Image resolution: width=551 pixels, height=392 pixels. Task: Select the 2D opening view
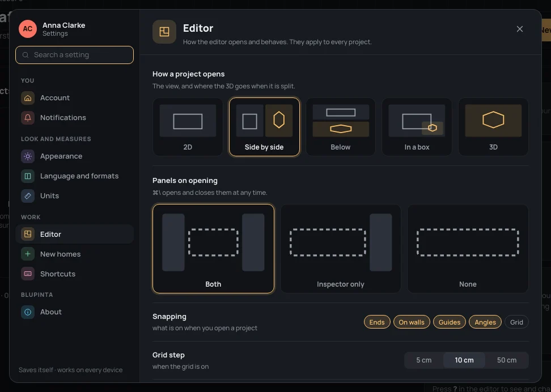click(x=188, y=127)
